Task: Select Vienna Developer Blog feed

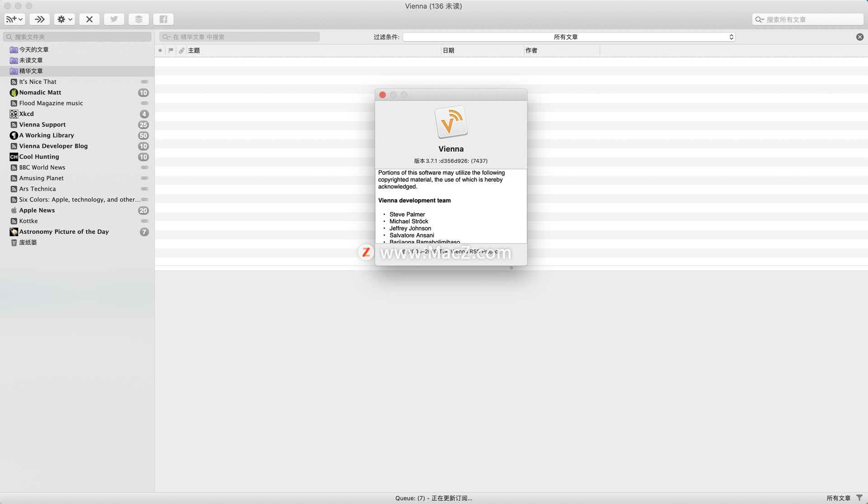Action: (77, 146)
